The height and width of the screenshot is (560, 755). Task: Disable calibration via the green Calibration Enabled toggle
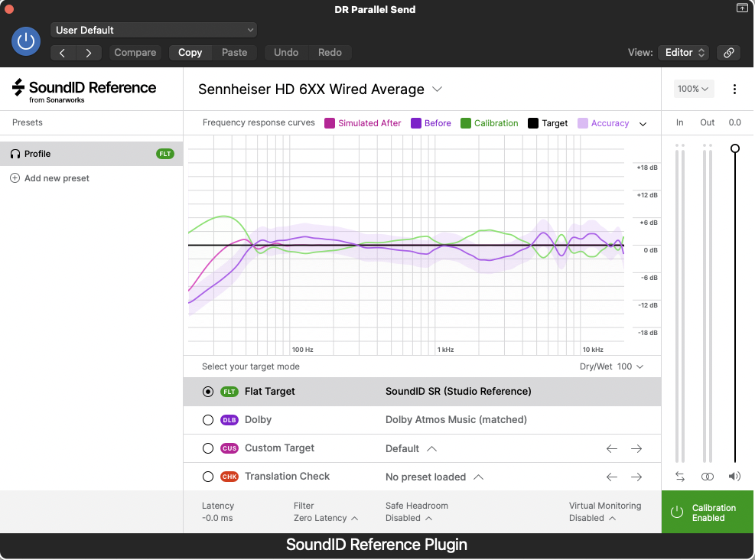[x=706, y=511]
